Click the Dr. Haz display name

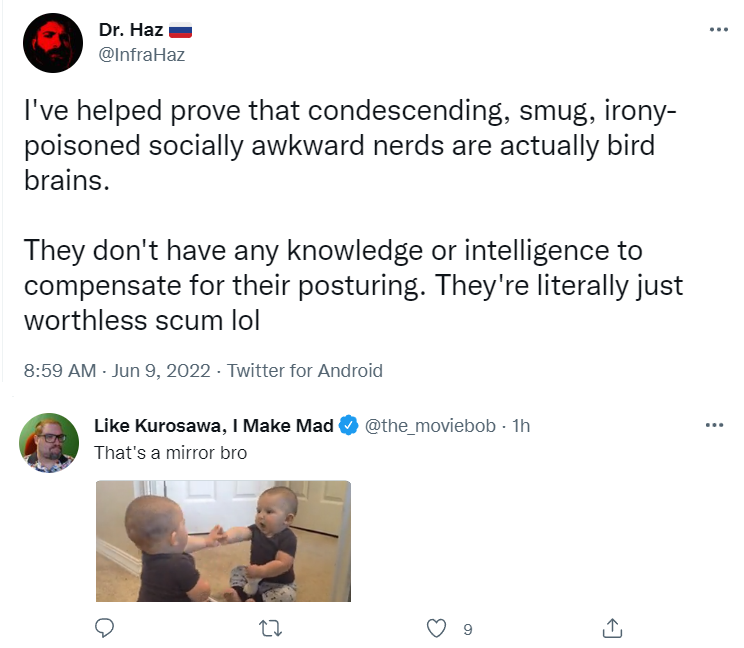(131, 30)
